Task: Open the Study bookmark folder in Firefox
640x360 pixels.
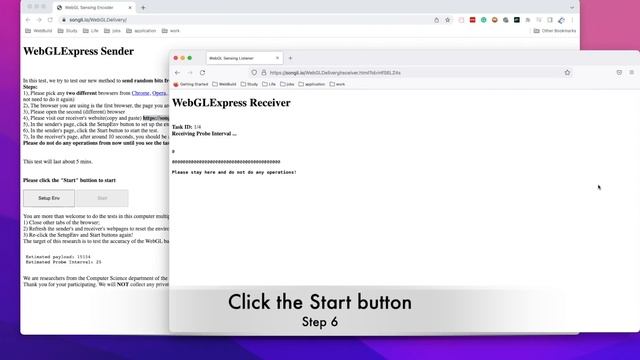Action: coord(249,84)
